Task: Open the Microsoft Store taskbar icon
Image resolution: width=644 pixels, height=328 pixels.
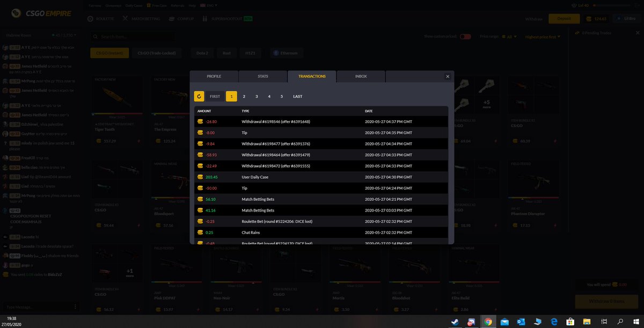Action: pos(571,322)
